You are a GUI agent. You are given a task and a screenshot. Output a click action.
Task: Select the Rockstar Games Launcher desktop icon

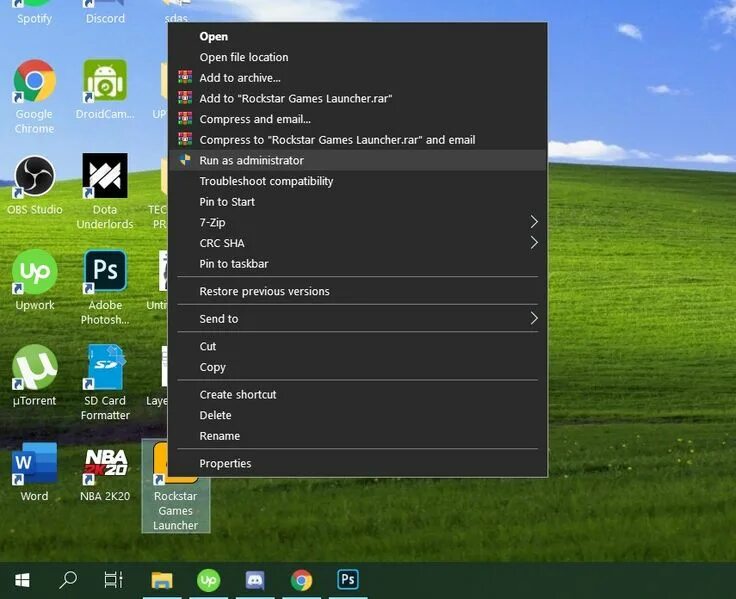(x=176, y=486)
